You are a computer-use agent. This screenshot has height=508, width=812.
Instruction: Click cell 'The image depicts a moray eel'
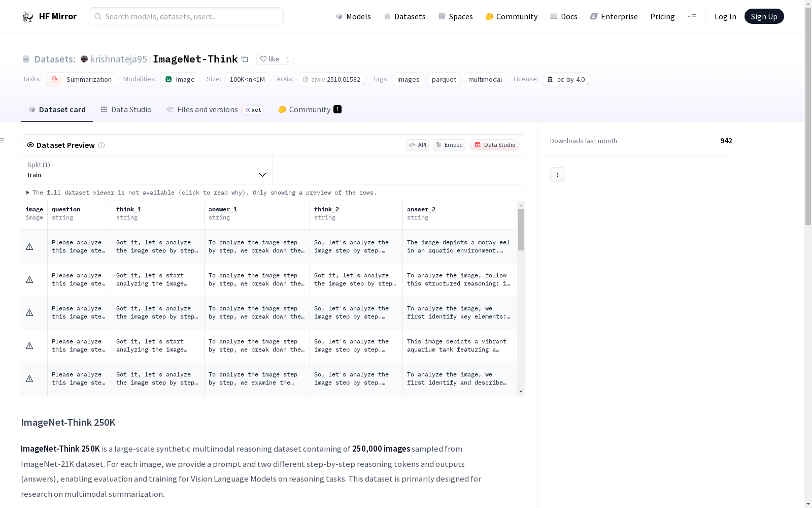[x=460, y=247]
